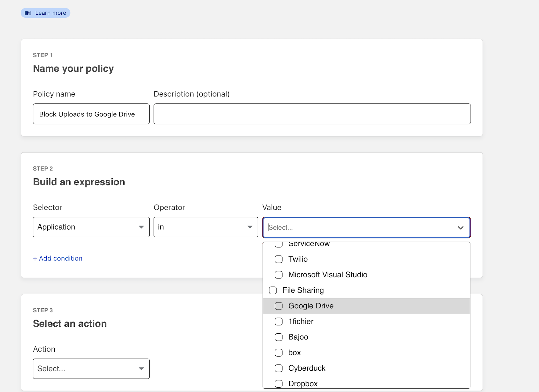
Task: Click the Description optional field
Action: coord(312,114)
